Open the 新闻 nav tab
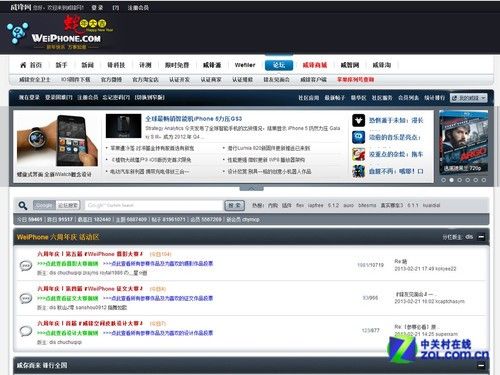This screenshot has width=500, height=375. pos(88,65)
